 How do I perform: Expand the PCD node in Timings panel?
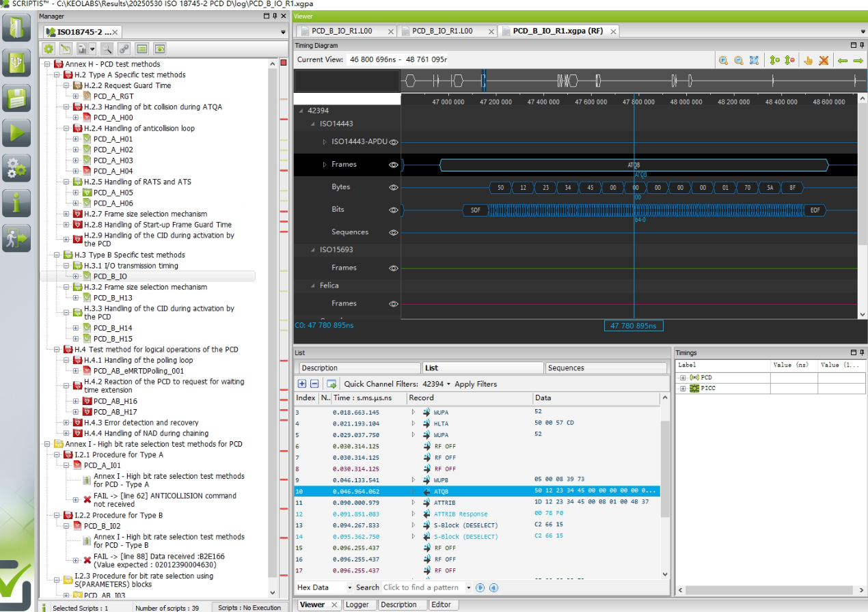point(682,378)
